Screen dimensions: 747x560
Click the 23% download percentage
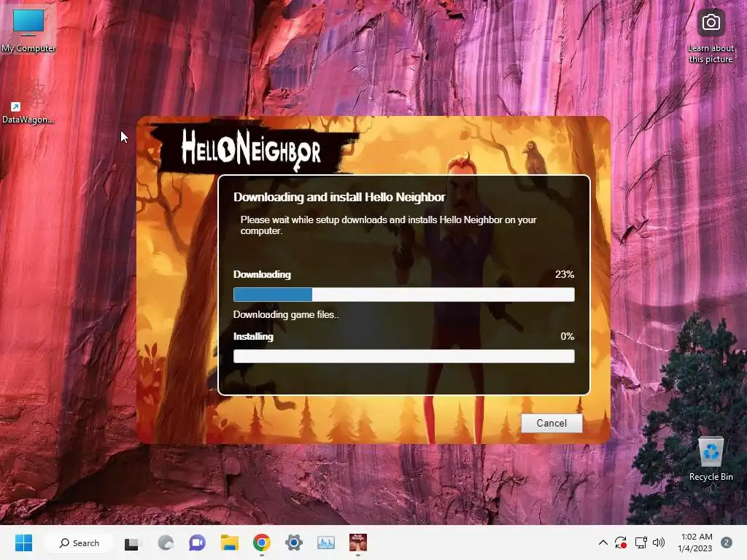565,274
